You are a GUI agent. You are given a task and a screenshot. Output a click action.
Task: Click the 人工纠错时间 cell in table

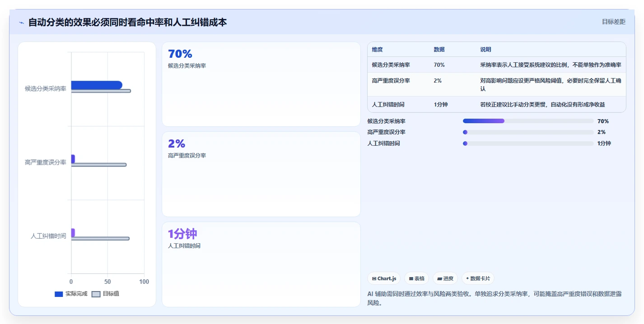388,105
